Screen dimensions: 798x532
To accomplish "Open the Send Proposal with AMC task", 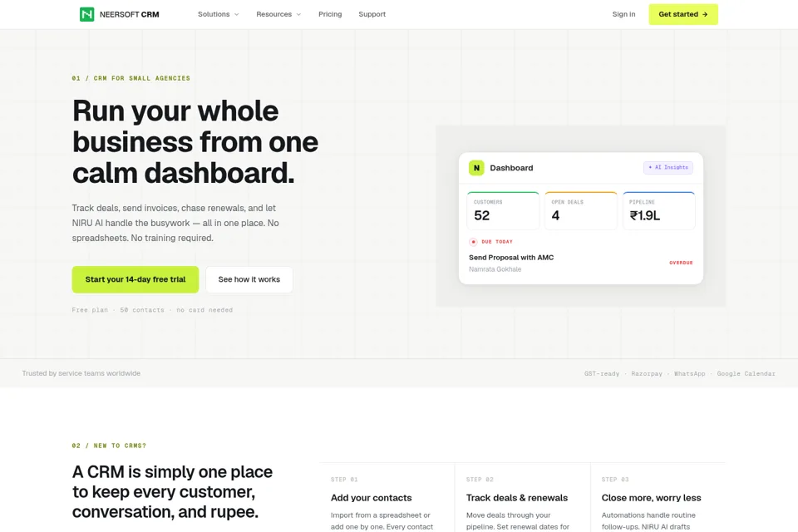I will coord(511,258).
